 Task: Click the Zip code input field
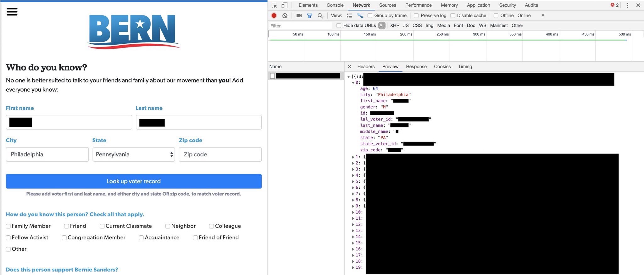220,154
